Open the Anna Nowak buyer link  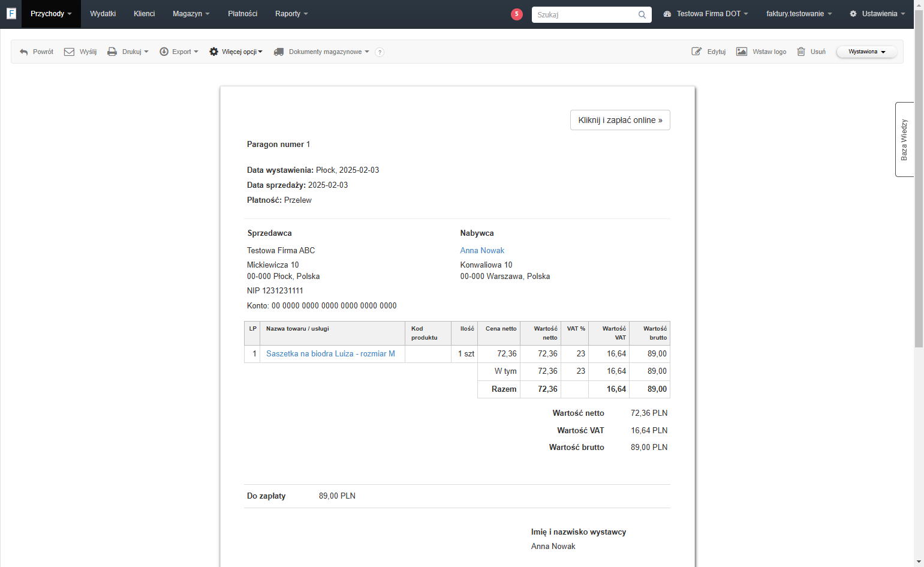(x=482, y=250)
